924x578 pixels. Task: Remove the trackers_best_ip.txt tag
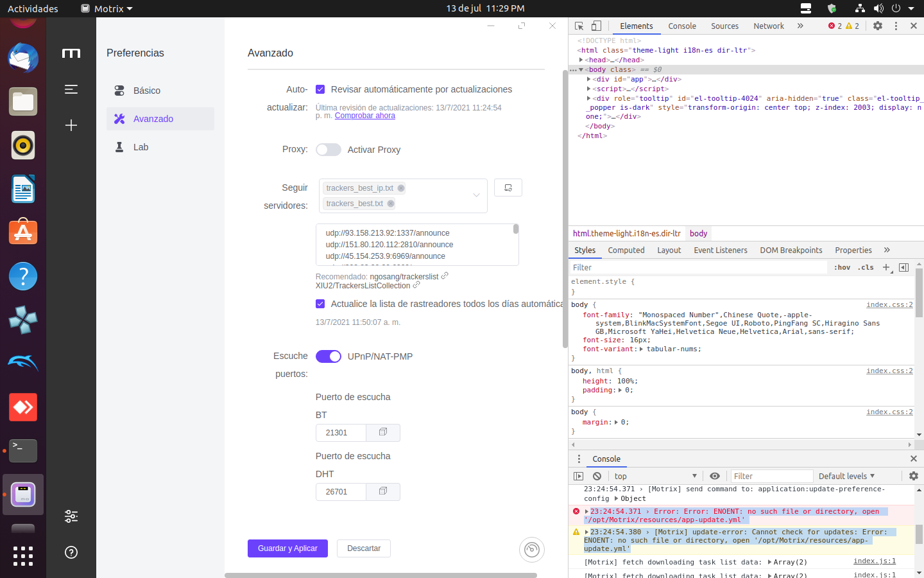point(401,188)
